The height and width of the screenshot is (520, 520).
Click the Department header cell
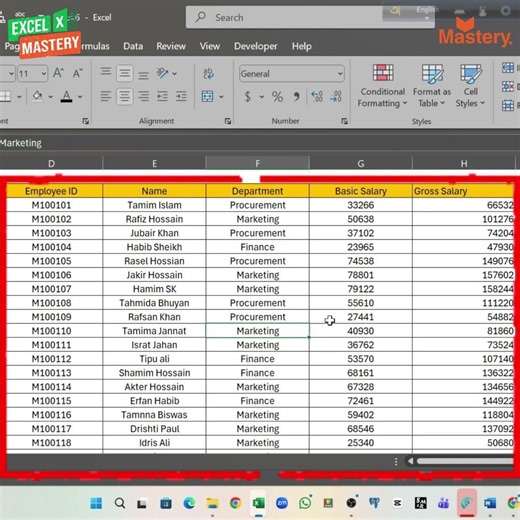pos(257,191)
